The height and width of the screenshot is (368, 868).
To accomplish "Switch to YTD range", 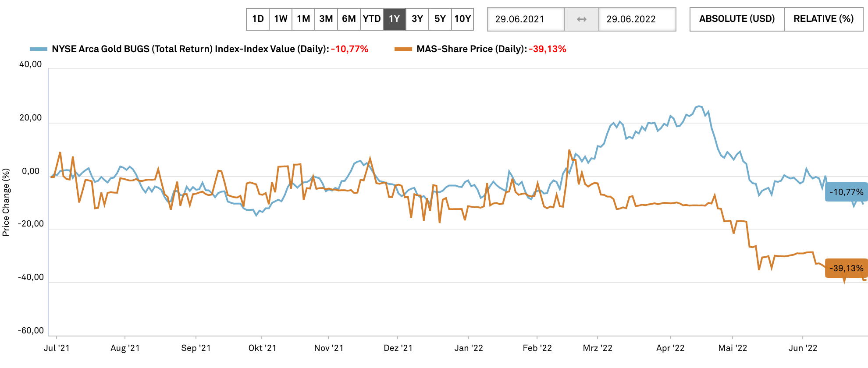I will pyautogui.click(x=372, y=19).
